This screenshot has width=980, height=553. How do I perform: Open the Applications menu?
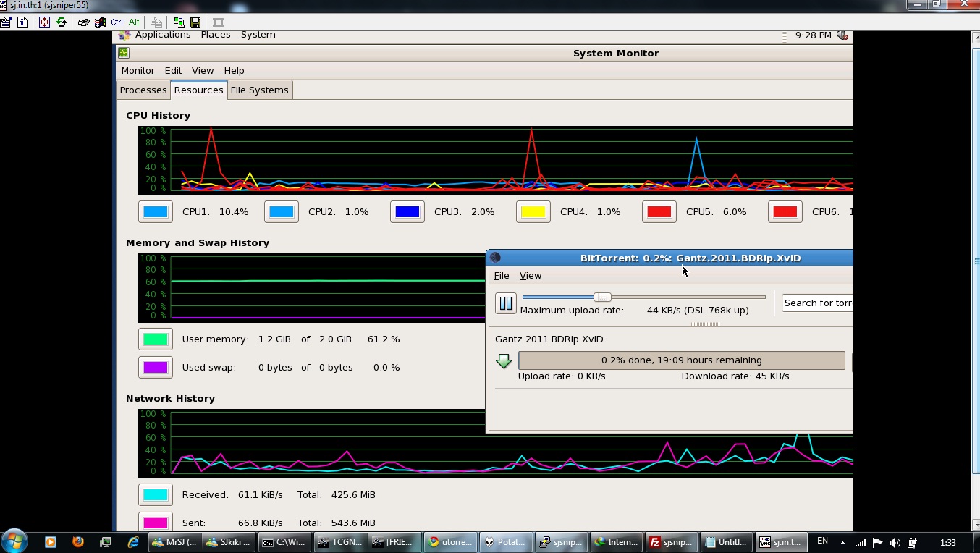tap(162, 35)
